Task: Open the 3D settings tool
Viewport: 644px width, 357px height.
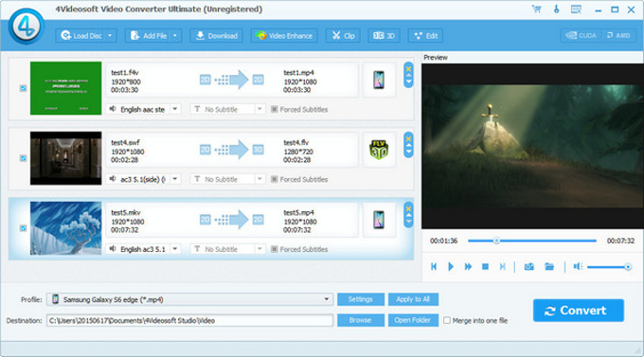Action: (x=384, y=36)
